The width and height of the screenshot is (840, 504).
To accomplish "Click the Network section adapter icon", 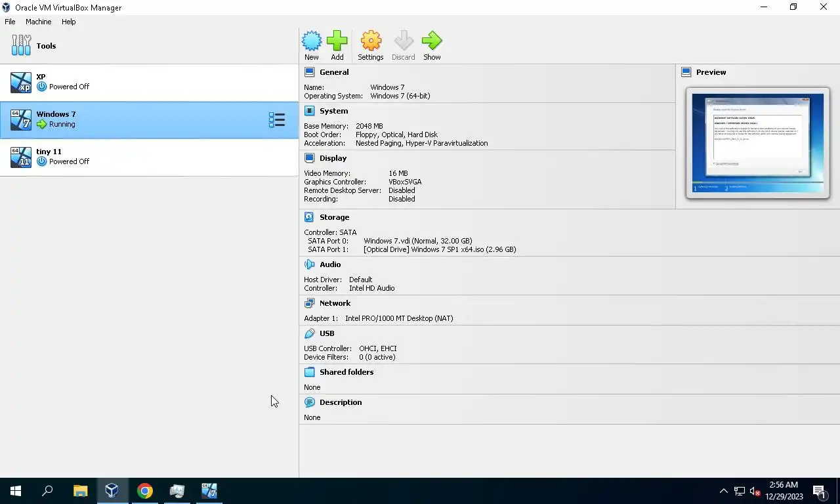I will pos(310,303).
